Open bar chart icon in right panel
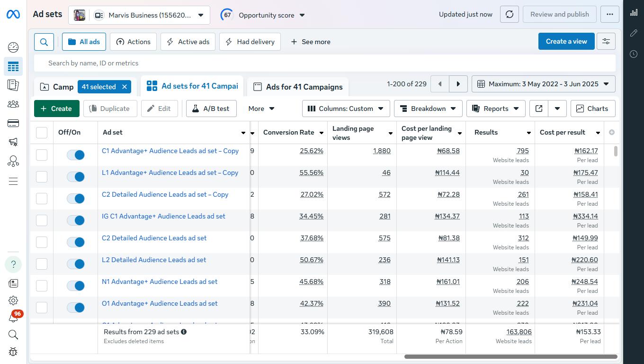 [x=634, y=12]
